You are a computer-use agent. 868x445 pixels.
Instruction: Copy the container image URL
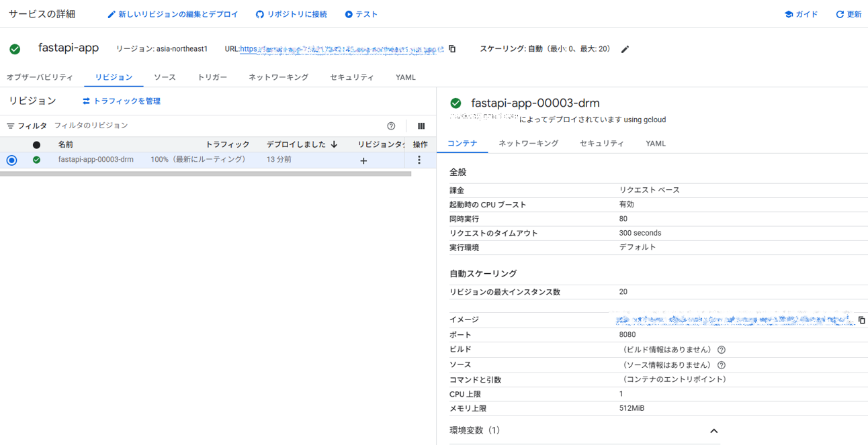(x=861, y=320)
